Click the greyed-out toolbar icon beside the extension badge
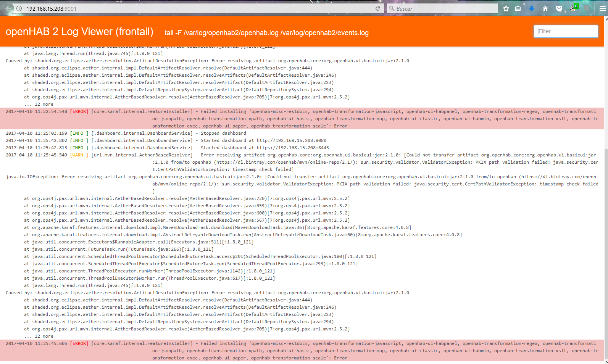Image resolution: width=608 pixels, height=364 pixels. (587, 8)
